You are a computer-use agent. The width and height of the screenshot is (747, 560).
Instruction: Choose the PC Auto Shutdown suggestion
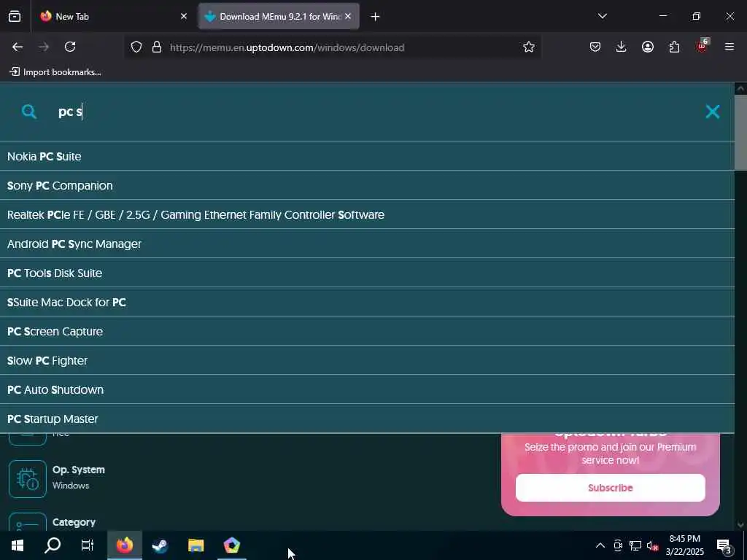368,389
